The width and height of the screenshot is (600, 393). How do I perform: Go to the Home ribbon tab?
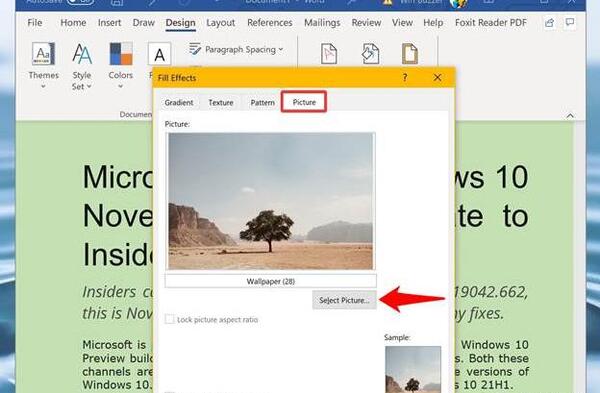point(73,23)
